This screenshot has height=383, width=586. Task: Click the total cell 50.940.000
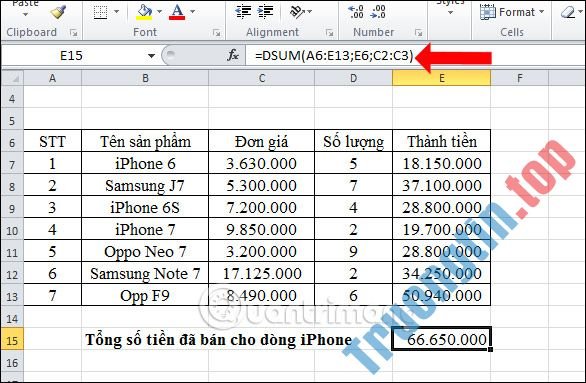click(x=441, y=296)
